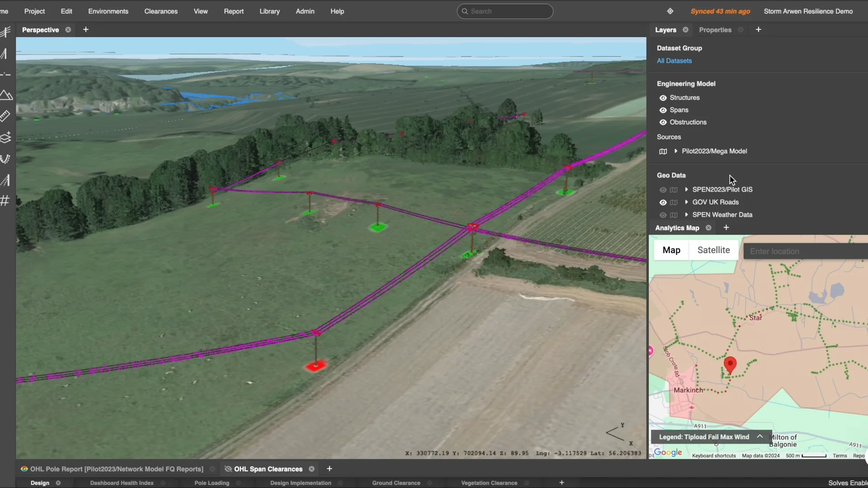This screenshot has width=868, height=488.
Task: Click the map icon beside Pilot2023/Mega Model
Action: coord(663,151)
